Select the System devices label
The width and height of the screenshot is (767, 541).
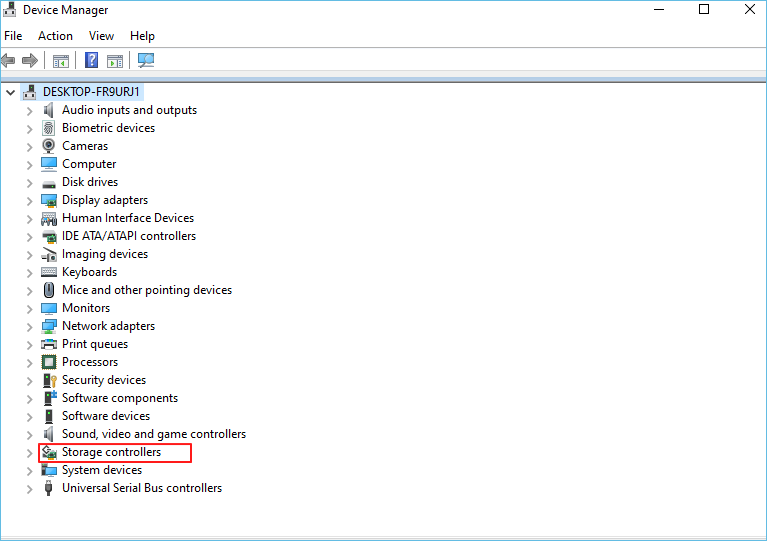(x=102, y=470)
